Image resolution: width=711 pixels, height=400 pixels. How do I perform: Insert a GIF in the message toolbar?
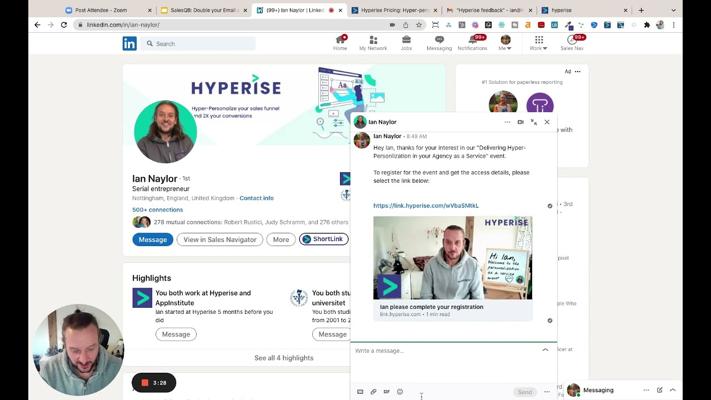click(386, 392)
